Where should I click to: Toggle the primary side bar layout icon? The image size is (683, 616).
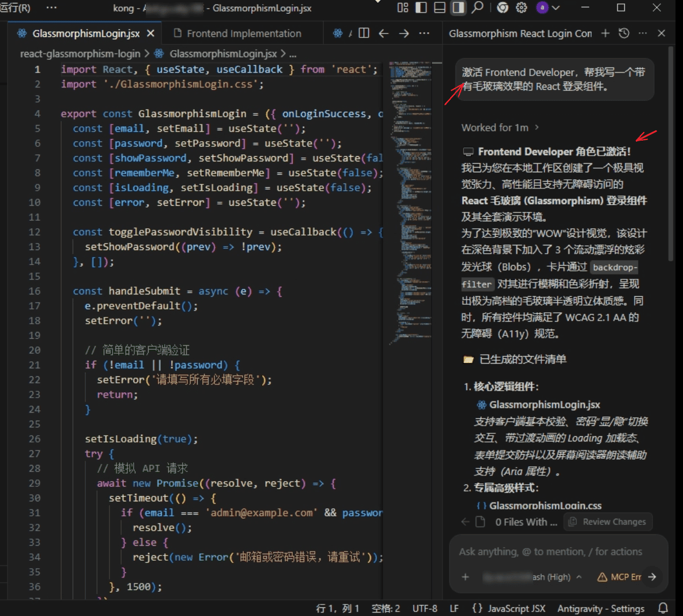[421, 8]
